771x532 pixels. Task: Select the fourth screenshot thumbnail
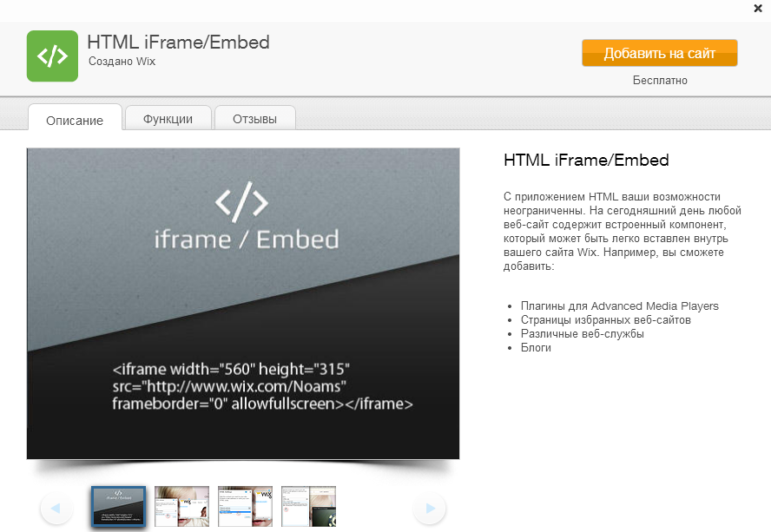(x=309, y=507)
